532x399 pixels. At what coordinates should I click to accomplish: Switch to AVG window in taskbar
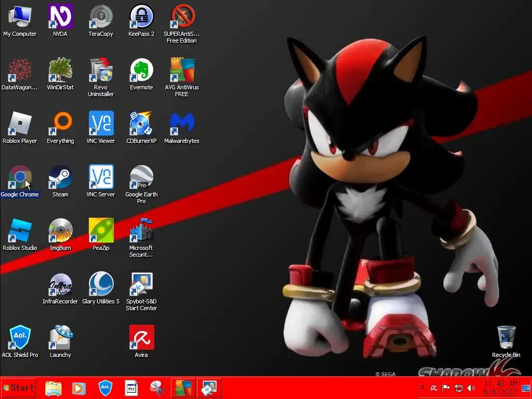coord(183,388)
